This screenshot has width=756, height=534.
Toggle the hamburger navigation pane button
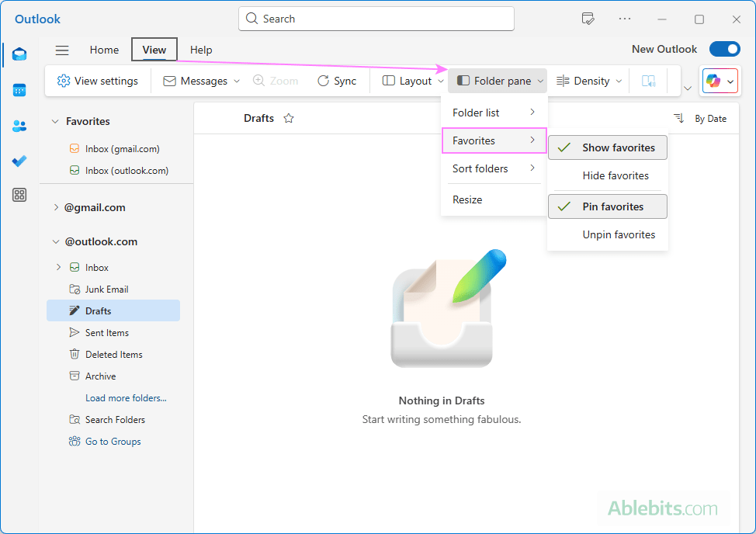point(62,50)
